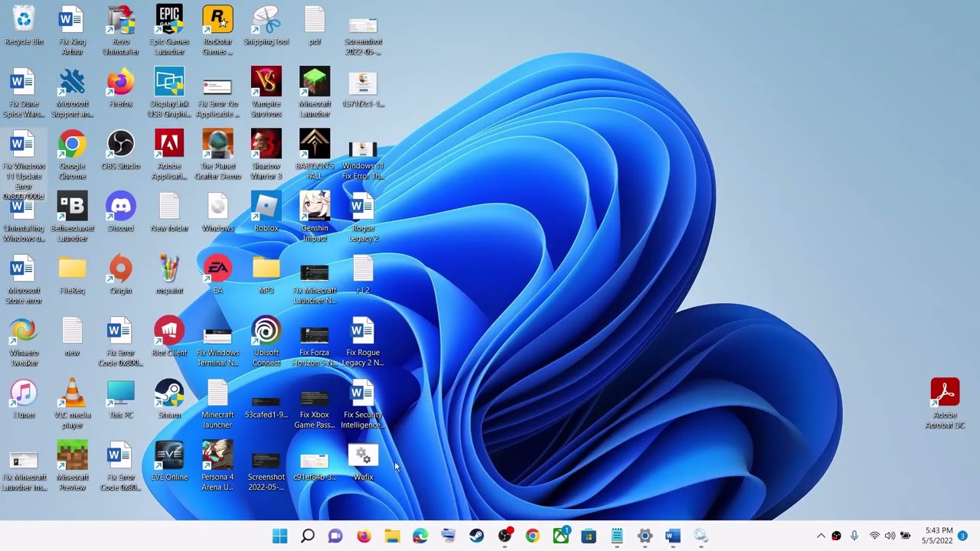Open the VLC media player icon
Image resolution: width=980 pixels, height=551 pixels.
(x=72, y=395)
